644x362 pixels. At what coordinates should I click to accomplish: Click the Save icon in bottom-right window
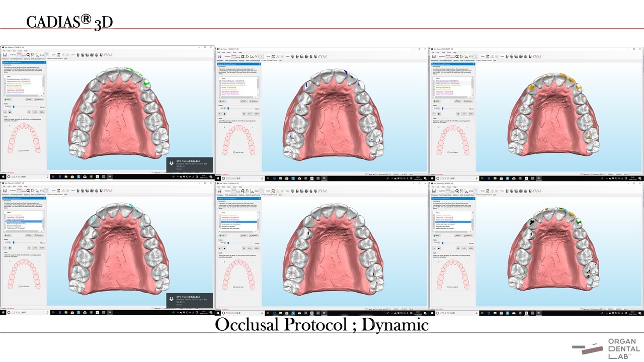tap(434, 191)
